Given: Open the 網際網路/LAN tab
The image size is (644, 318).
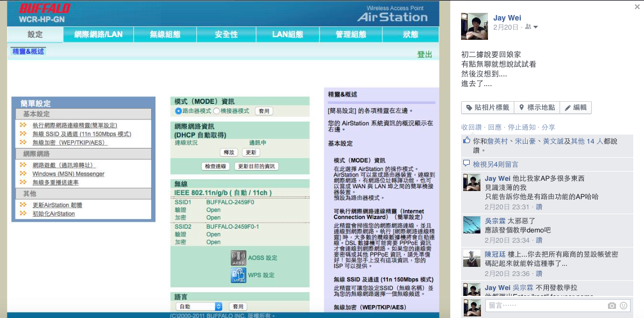Looking at the screenshot, I should coord(98,34).
